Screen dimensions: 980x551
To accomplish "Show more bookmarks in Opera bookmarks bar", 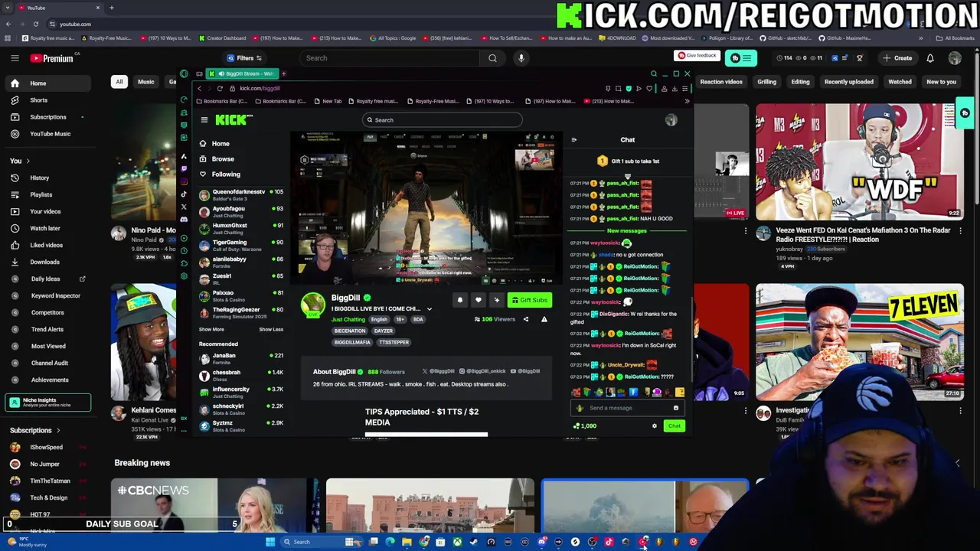I will [687, 101].
